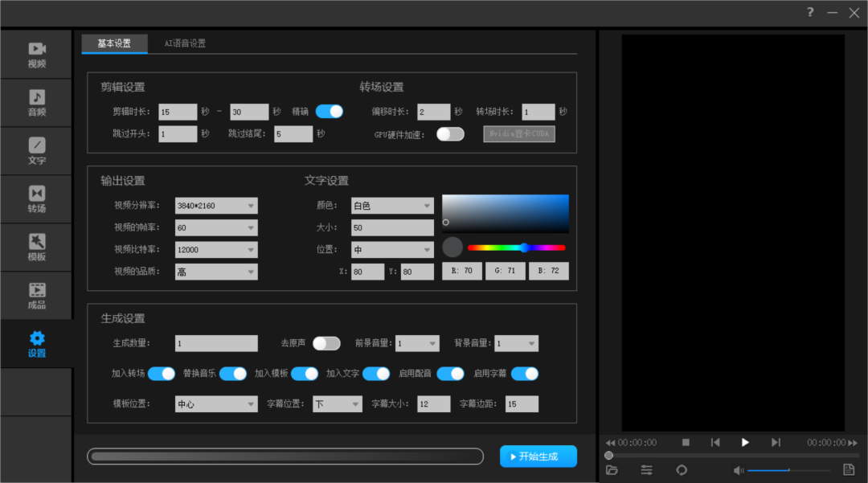Screen dimensions: 868x483
Task: Jump to next track in player
Action: (x=776, y=442)
